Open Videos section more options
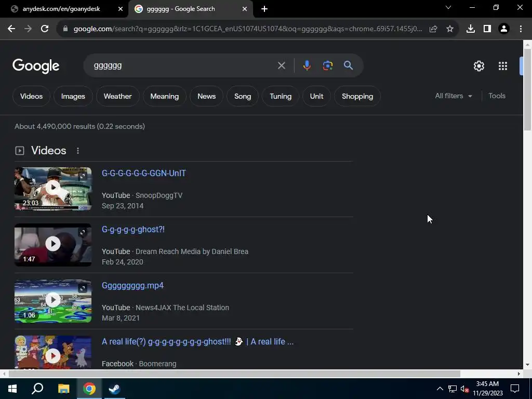This screenshot has height=399, width=532. [78, 151]
